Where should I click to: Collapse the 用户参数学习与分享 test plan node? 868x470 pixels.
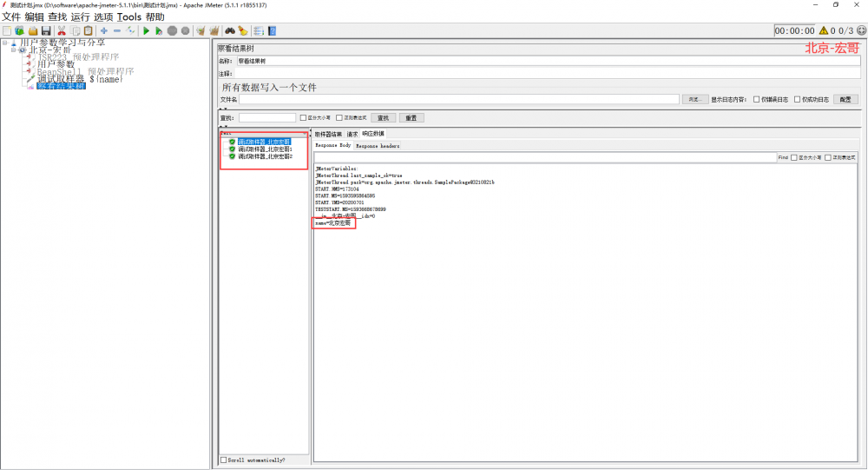click(5, 42)
